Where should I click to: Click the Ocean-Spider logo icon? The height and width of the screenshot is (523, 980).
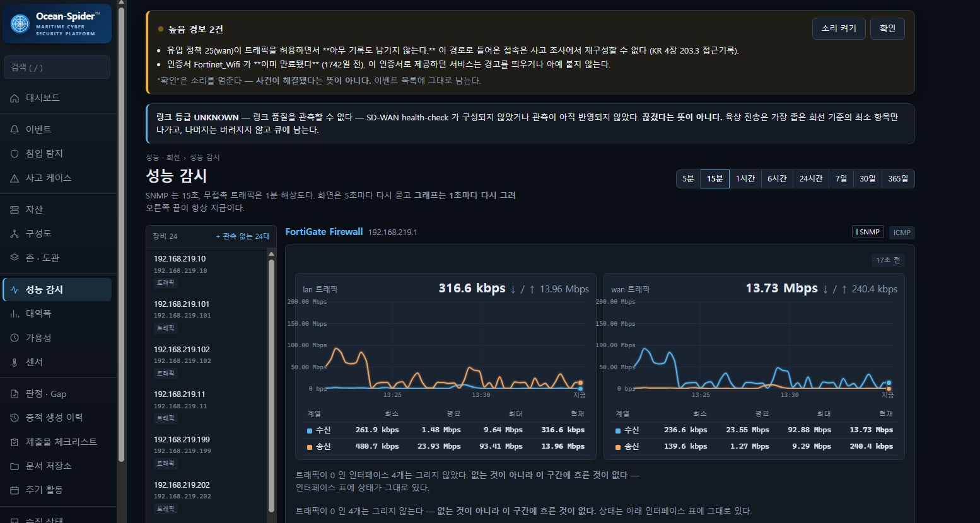tap(20, 24)
